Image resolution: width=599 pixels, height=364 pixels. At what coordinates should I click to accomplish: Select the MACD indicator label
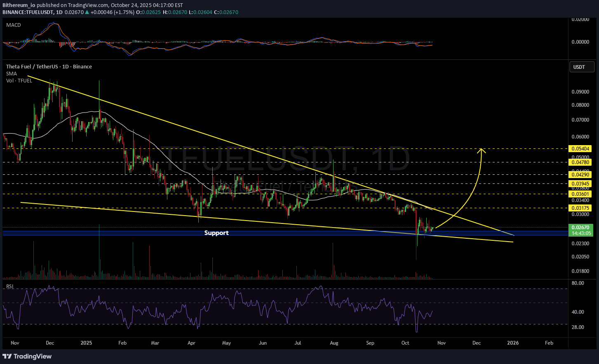point(14,25)
